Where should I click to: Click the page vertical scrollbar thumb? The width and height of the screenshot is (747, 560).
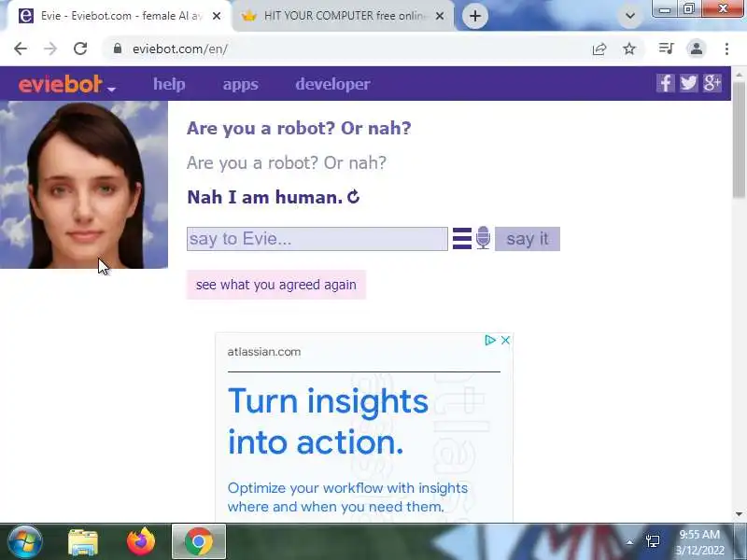click(740, 138)
